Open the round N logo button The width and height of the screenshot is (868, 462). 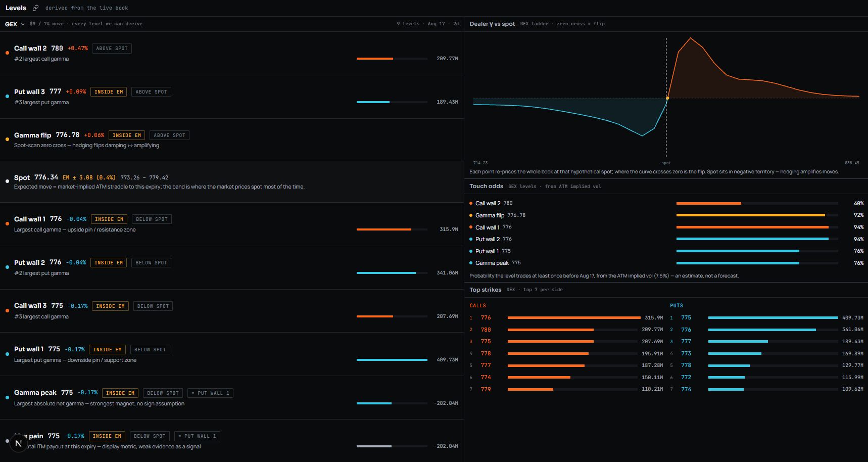18,443
